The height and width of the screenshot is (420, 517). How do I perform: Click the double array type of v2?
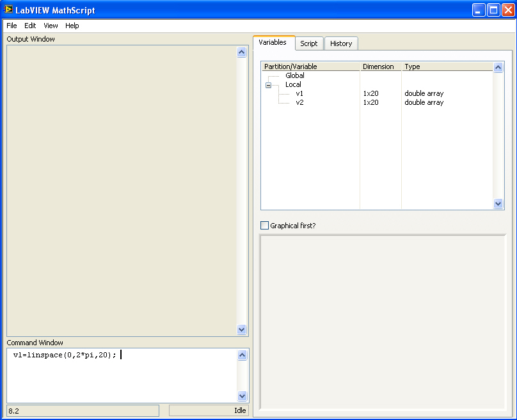[x=424, y=102]
